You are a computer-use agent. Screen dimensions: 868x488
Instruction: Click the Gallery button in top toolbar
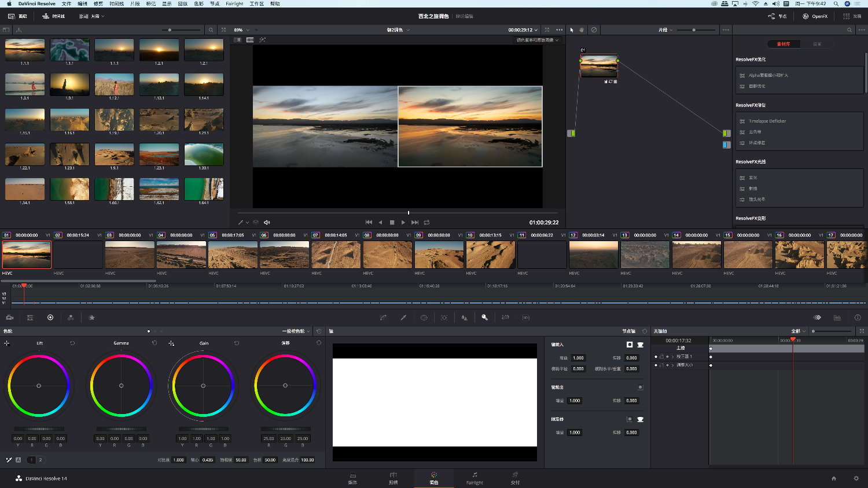coord(17,16)
